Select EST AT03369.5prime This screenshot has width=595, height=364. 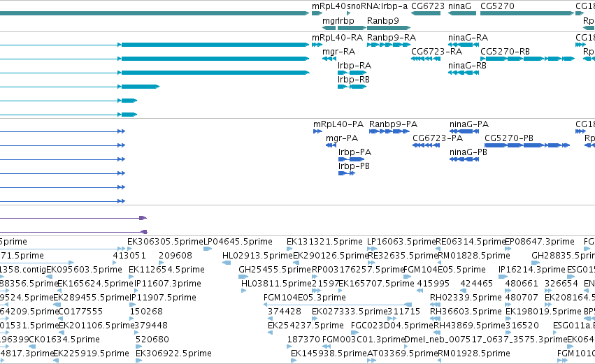tap(403, 354)
